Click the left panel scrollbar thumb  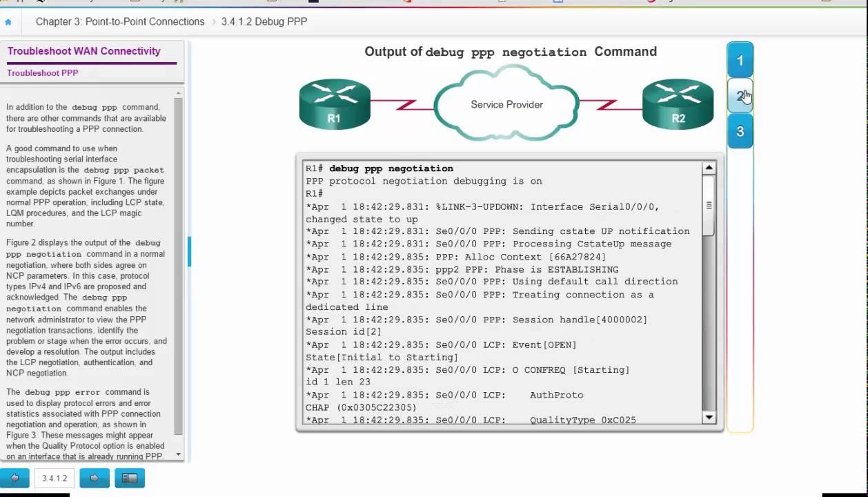tap(179, 266)
